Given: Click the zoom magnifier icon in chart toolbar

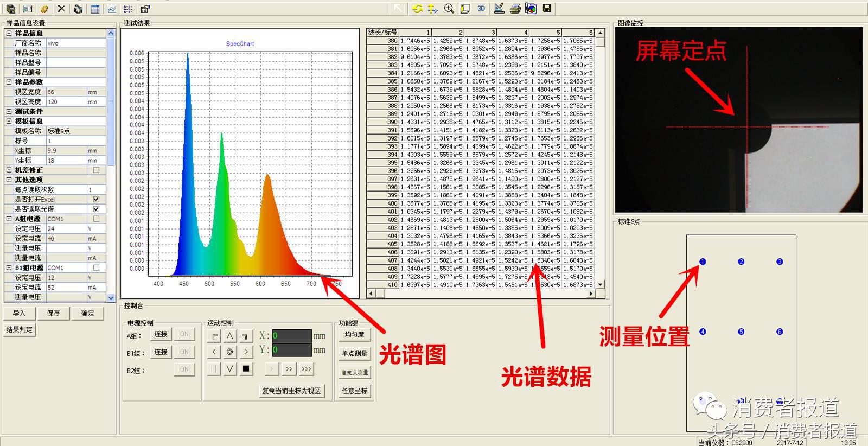Looking at the screenshot, I should [x=449, y=8].
